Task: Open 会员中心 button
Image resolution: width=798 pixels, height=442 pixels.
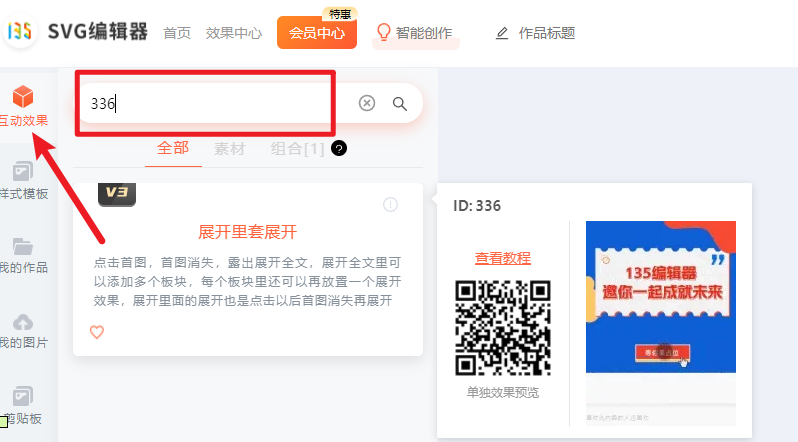Action: tap(317, 33)
